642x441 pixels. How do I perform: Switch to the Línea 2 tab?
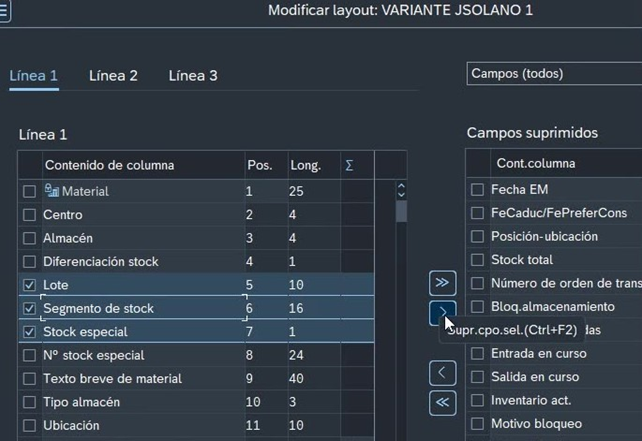click(113, 75)
